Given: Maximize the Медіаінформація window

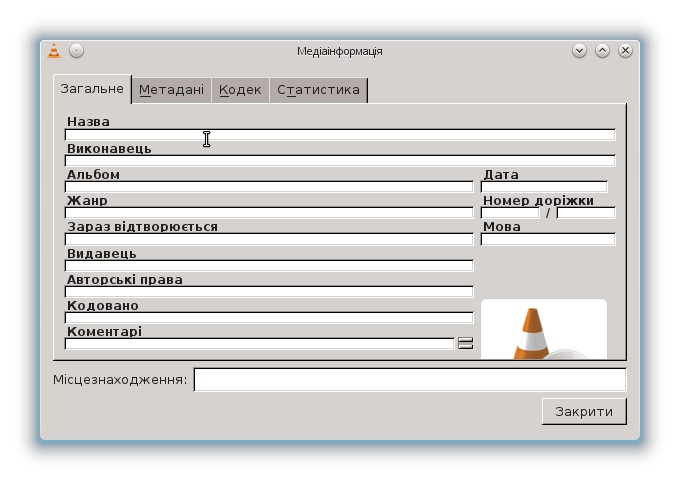Looking at the screenshot, I should click(602, 51).
